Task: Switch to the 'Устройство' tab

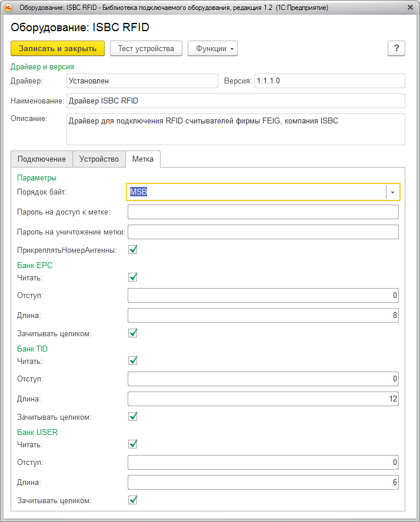Action: [99, 159]
